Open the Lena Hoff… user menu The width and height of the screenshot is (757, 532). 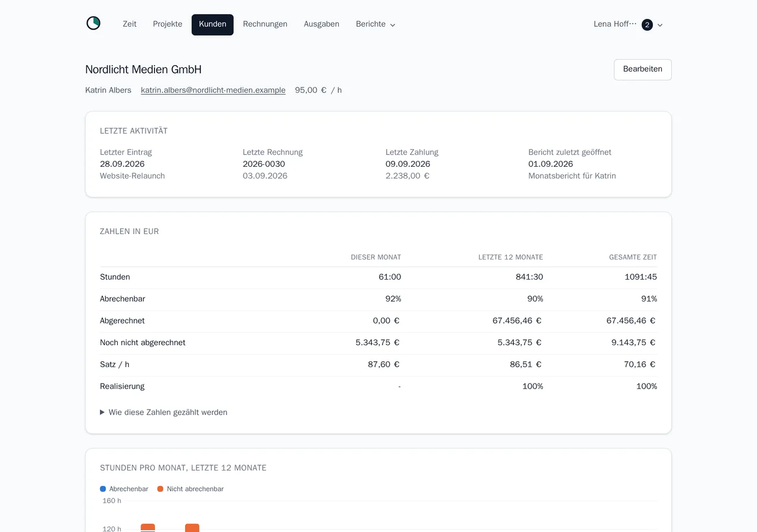click(x=628, y=24)
